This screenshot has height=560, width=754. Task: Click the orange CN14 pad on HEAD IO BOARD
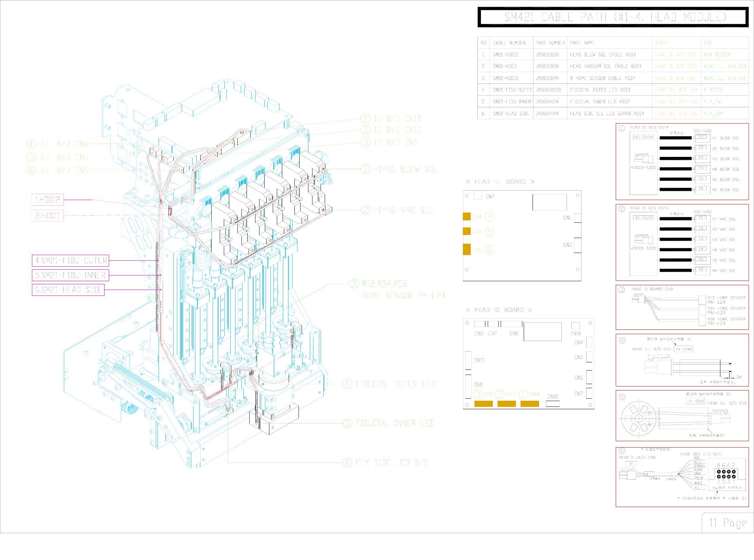[529, 403]
